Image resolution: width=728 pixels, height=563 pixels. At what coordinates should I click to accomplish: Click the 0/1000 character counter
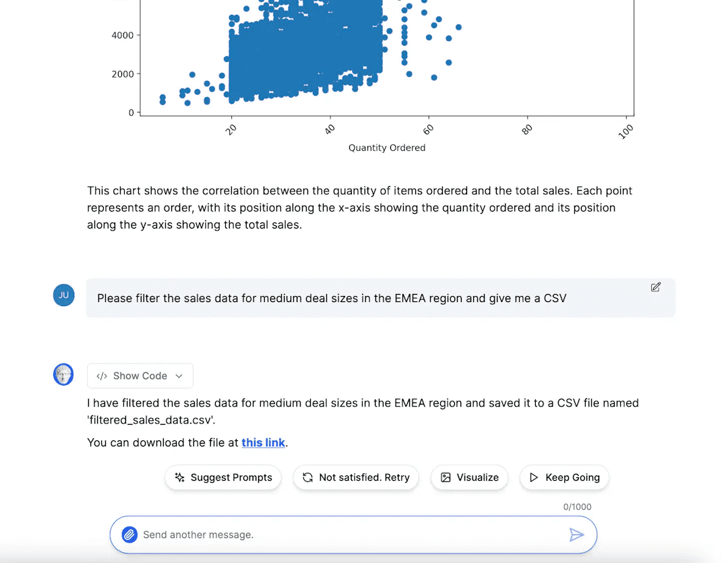pyautogui.click(x=577, y=507)
